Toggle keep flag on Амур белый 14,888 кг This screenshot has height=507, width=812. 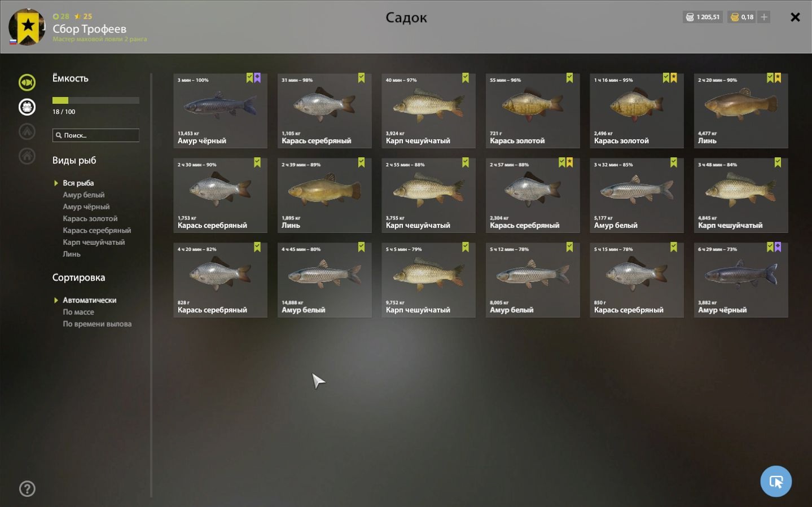pos(361,247)
